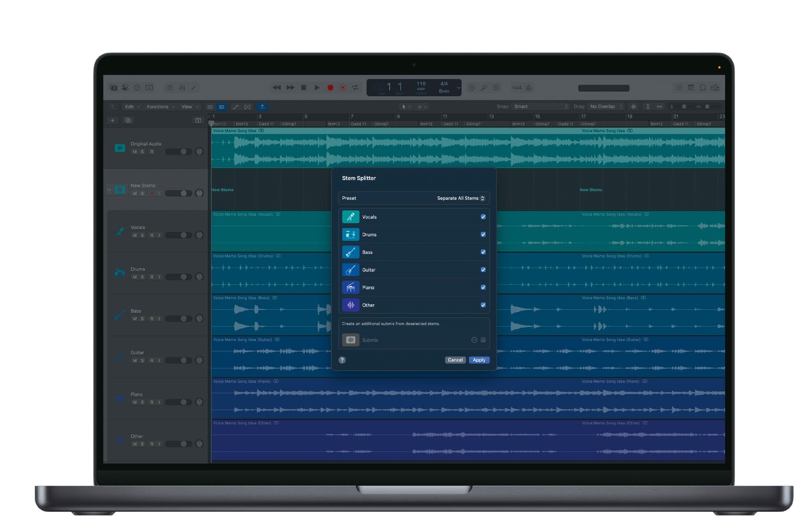Solo the Vocals track
This screenshot has height=532, width=810.
click(142, 235)
